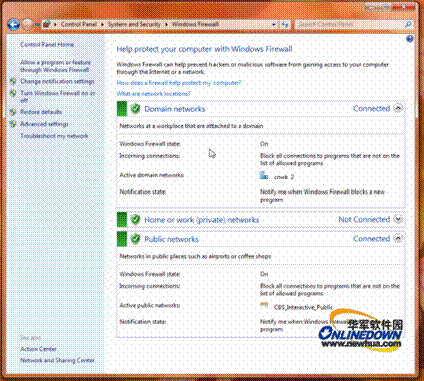Screen dimensions: 424x381
Task: Click Connected status of Public networks
Action: pyautogui.click(x=371, y=239)
